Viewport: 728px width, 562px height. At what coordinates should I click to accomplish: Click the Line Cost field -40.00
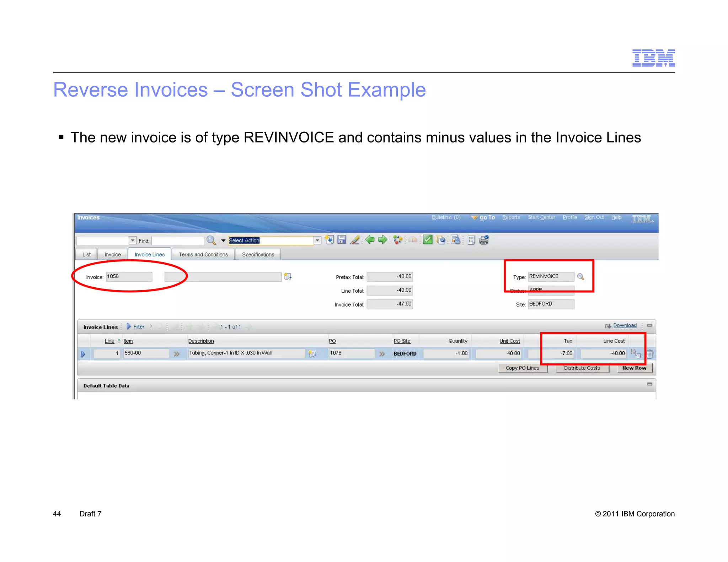coord(603,353)
